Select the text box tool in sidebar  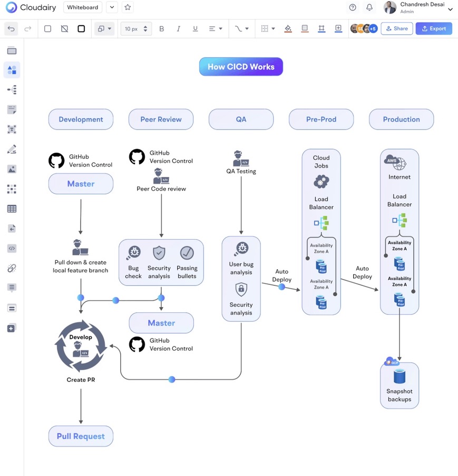(x=12, y=130)
